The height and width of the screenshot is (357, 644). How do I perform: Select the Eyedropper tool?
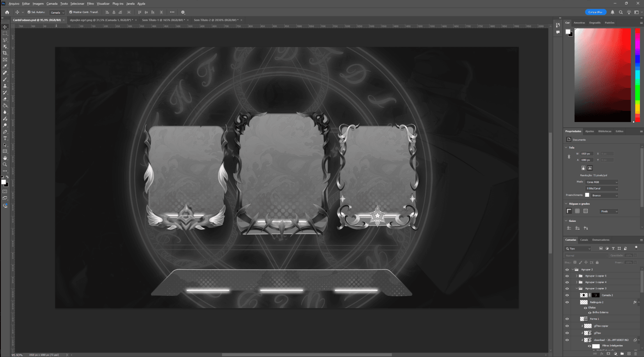coord(5,66)
